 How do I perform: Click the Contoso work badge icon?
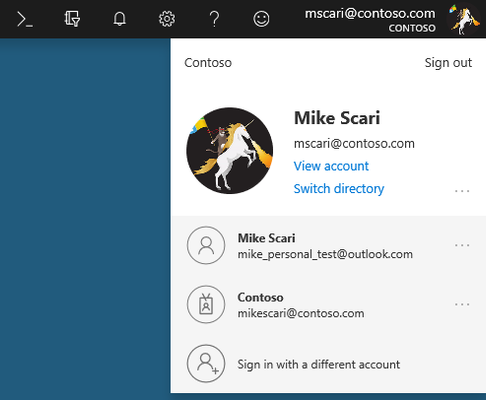(x=206, y=304)
